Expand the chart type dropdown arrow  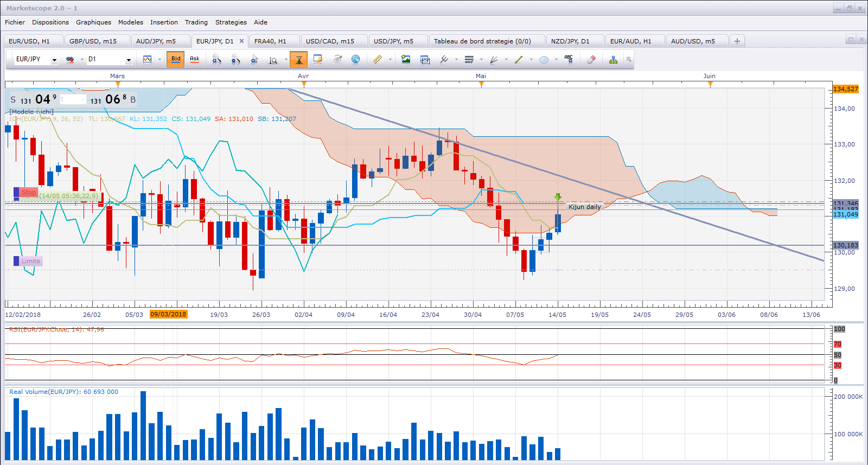(159, 60)
